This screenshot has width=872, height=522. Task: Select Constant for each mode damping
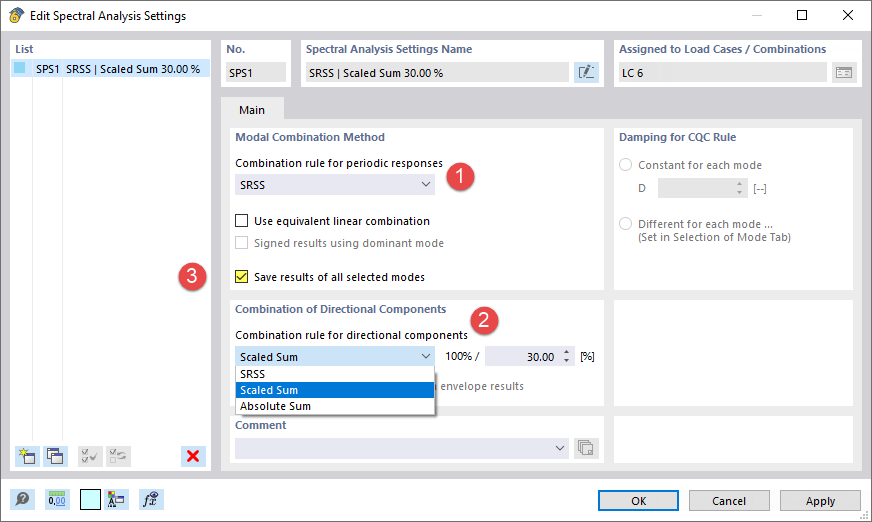pyautogui.click(x=626, y=165)
